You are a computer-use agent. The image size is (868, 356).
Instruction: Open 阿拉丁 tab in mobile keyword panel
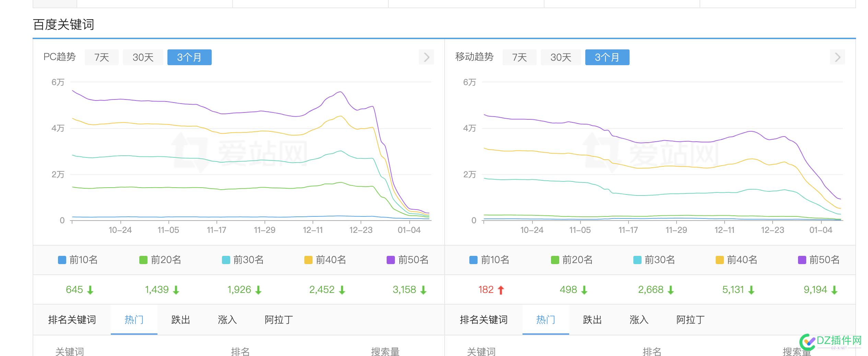[691, 320]
